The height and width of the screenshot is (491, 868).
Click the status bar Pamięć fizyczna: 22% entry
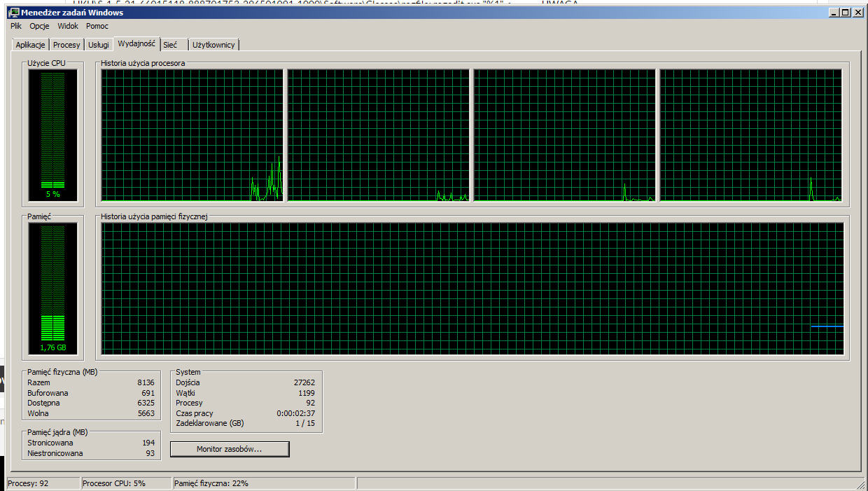[264, 483]
